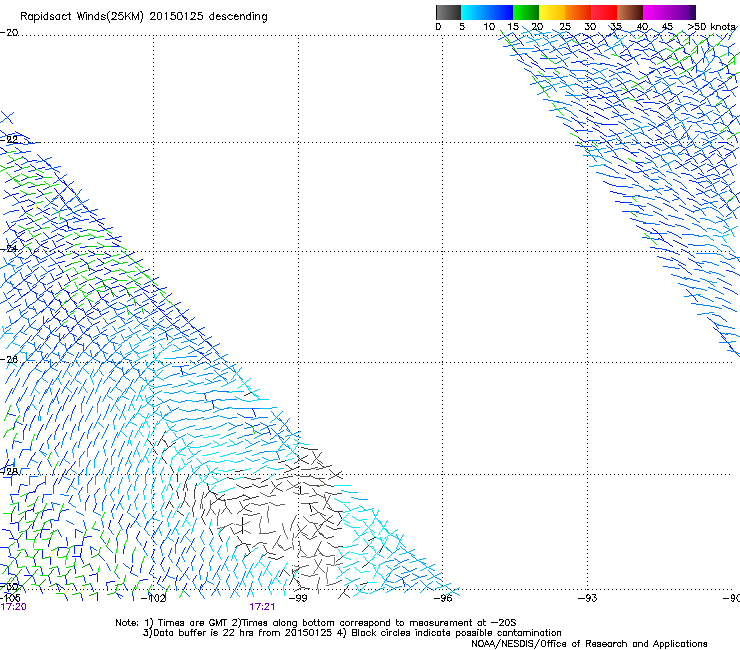The height and width of the screenshot is (650, 740).
Task: Click the '-93' longitude label
Action: [x=588, y=598]
